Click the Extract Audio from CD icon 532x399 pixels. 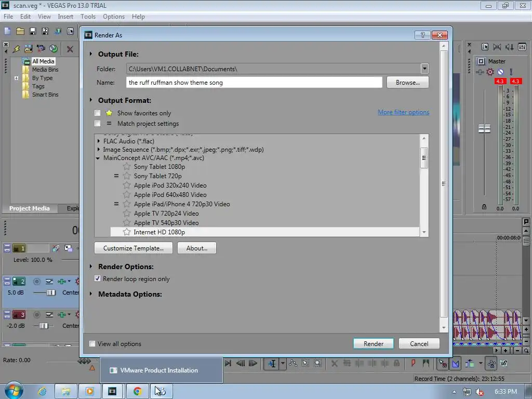coord(54,49)
